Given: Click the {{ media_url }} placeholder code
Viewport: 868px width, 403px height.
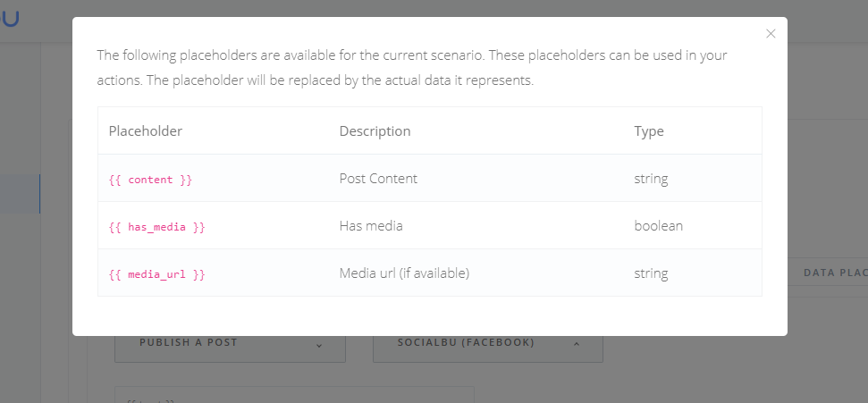Looking at the screenshot, I should point(156,274).
